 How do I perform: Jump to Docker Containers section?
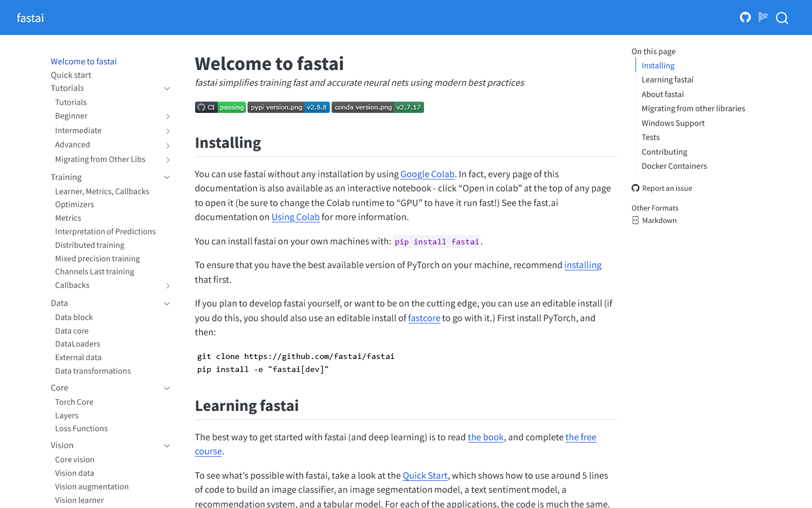[674, 166]
